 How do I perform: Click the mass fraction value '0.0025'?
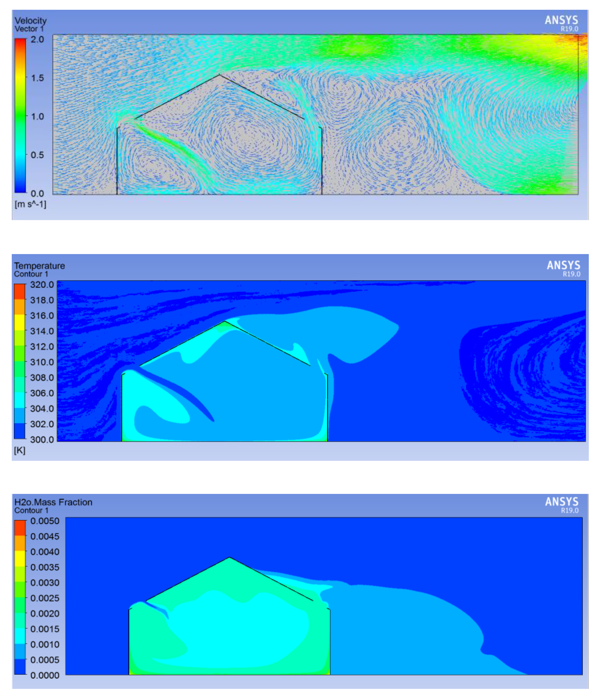pos(45,598)
